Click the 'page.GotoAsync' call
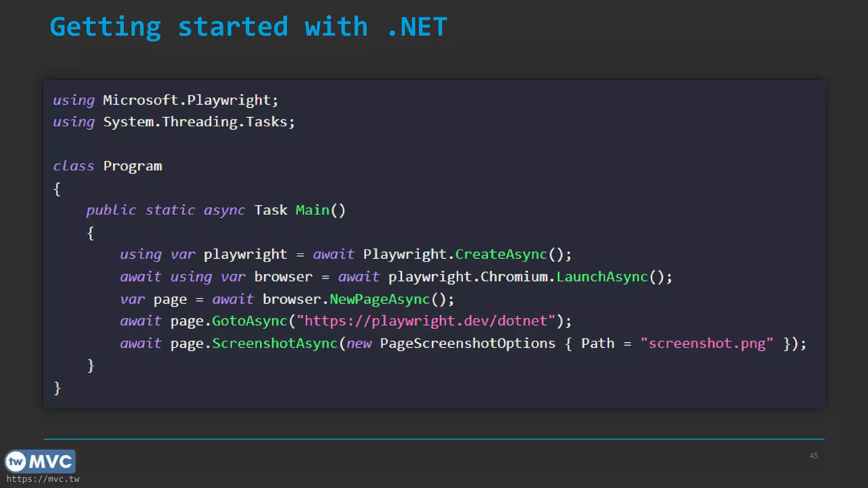868x488 pixels. coord(229,321)
